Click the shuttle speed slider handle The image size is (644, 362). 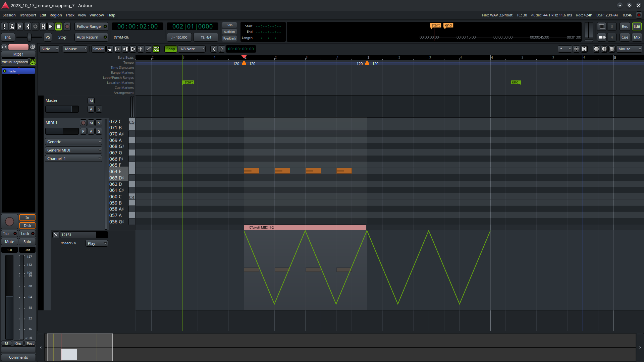pyautogui.click(x=30, y=37)
